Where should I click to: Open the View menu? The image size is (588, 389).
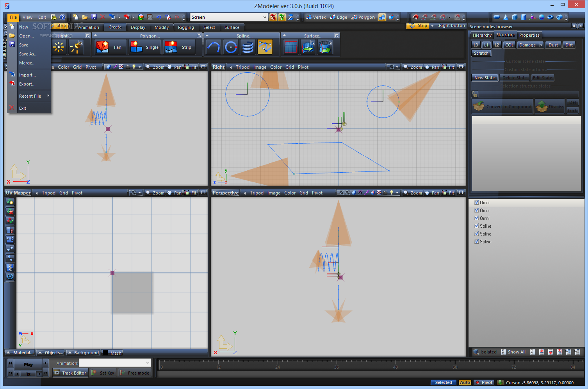[27, 17]
